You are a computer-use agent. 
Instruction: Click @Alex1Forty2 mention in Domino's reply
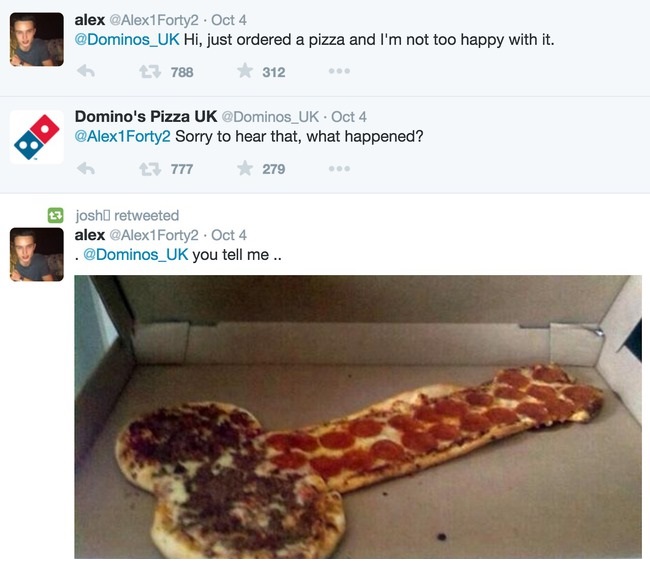point(123,137)
